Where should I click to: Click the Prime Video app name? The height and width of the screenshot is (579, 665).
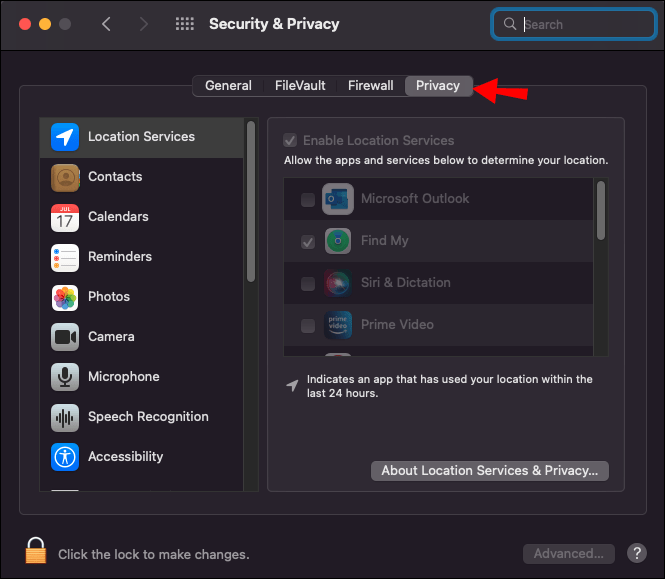pyautogui.click(x=397, y=325)
